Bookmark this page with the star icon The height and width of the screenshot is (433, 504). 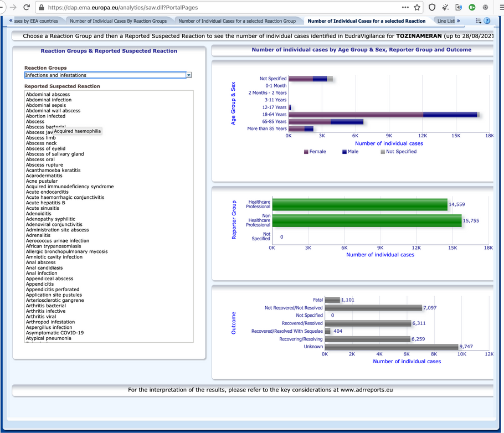[417, 7]
